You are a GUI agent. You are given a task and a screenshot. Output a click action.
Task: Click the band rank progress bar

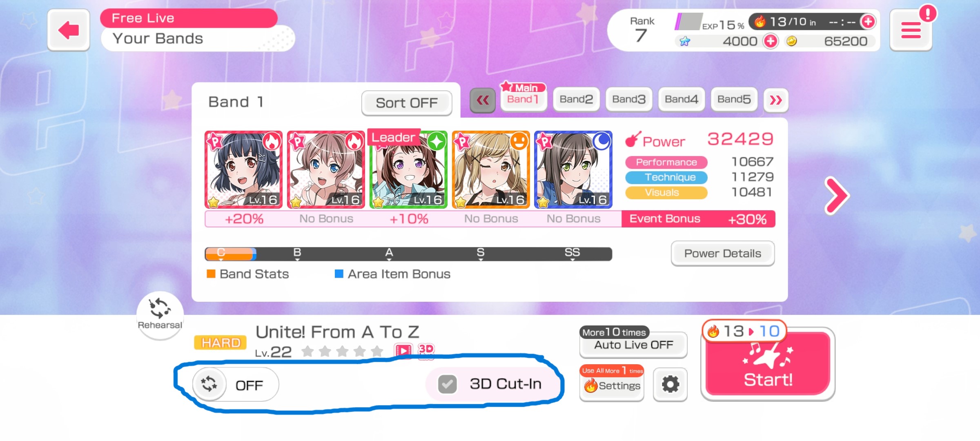point(408,254)
